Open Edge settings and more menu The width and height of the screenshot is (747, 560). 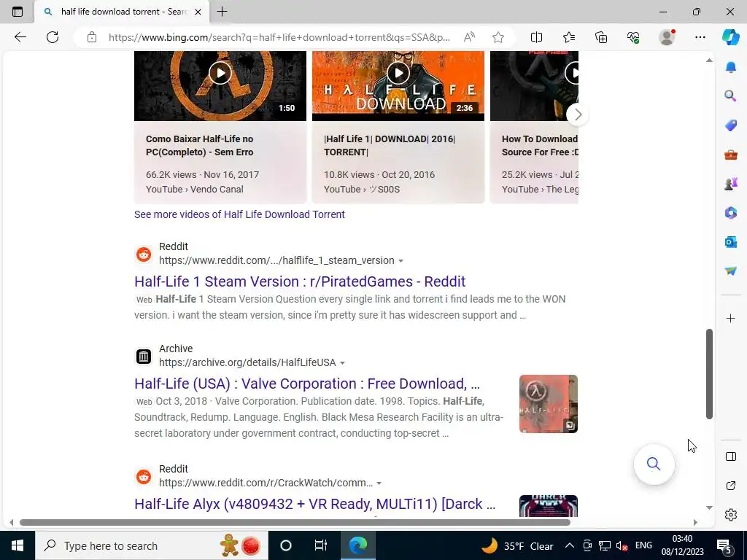pyautogui.click(x=700, y=37)
